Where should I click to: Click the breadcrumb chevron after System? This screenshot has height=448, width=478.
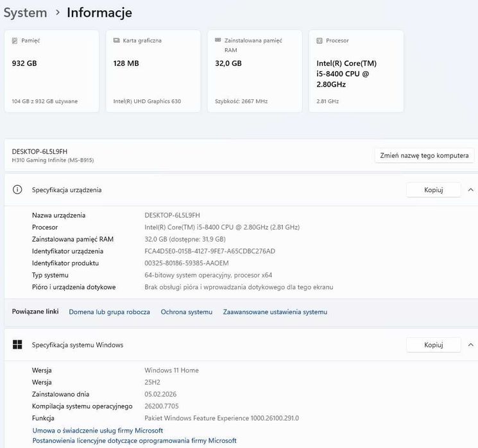(x=58, y=12)
